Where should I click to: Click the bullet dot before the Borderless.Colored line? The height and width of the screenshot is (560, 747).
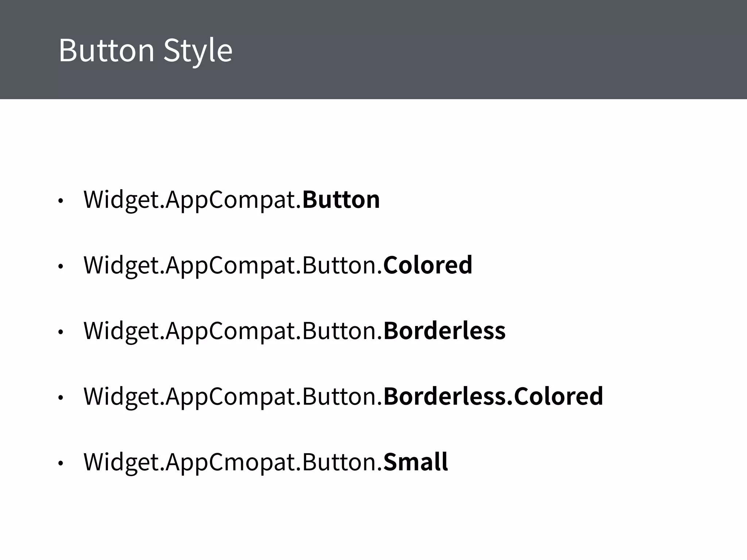(61, 398)
